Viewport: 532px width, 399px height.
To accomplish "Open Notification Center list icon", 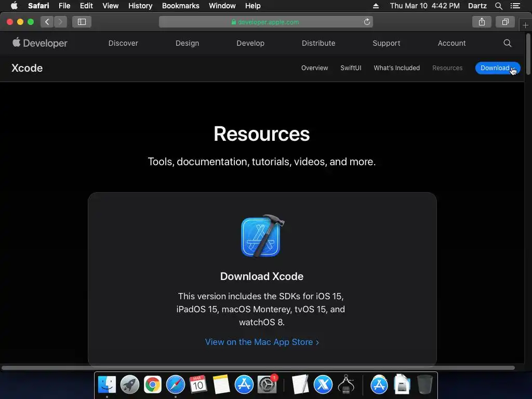I will tap(515, 6).
